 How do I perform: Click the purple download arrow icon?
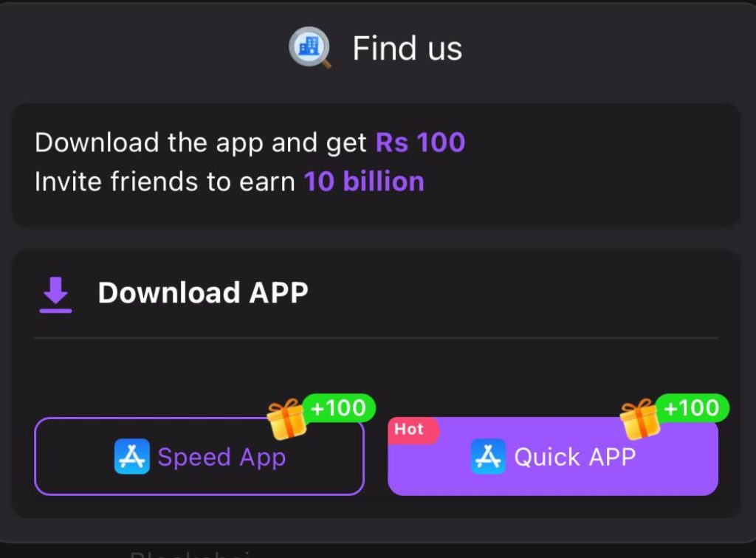pos(55,294)
